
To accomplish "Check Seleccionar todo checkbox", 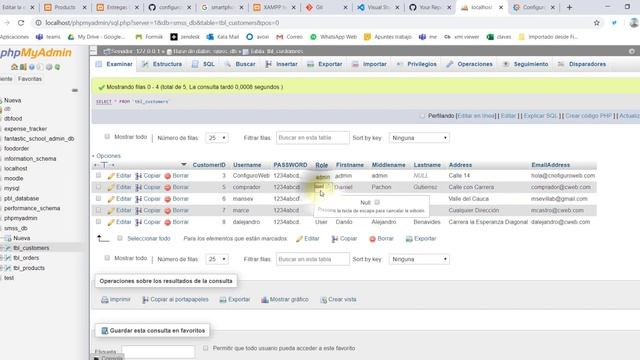I will 120,238.
